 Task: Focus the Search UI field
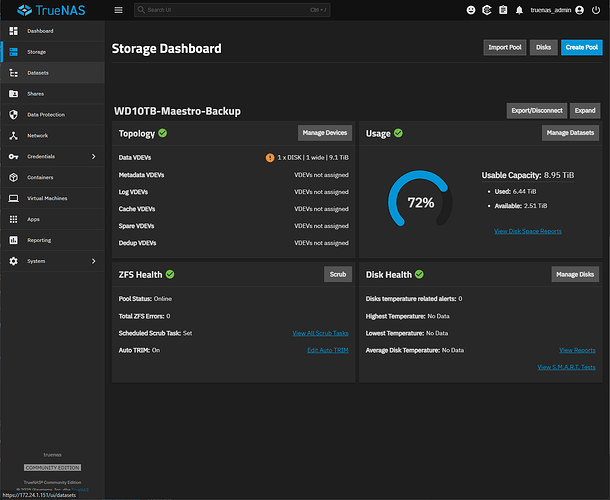(x=232, y=10)
